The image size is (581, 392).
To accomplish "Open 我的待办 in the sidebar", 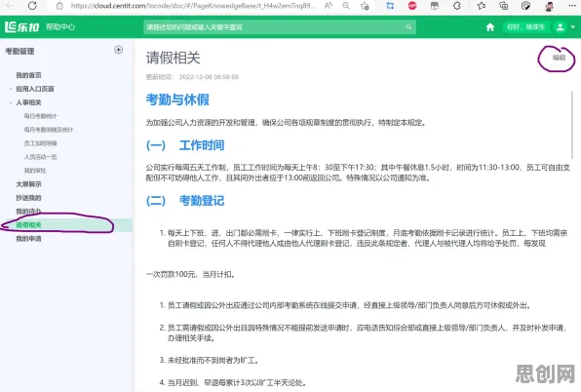I will coord(28,212).
